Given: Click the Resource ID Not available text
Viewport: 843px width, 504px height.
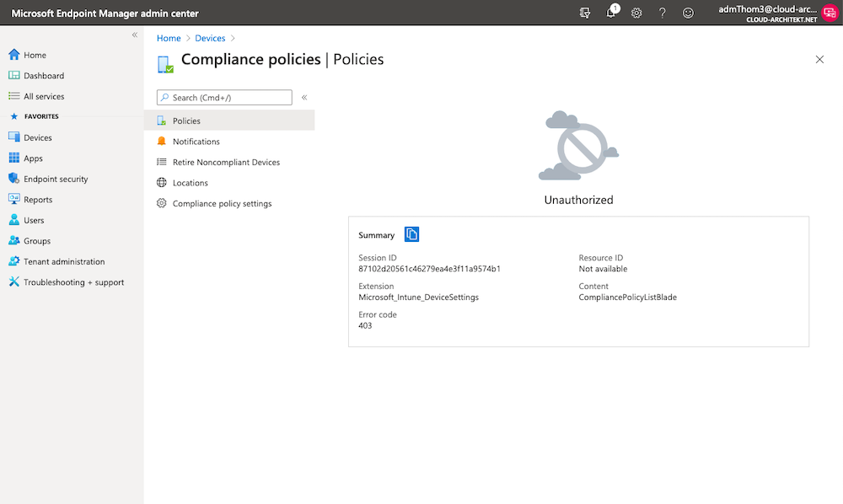Looking at the screenshot, I should 603,269.
